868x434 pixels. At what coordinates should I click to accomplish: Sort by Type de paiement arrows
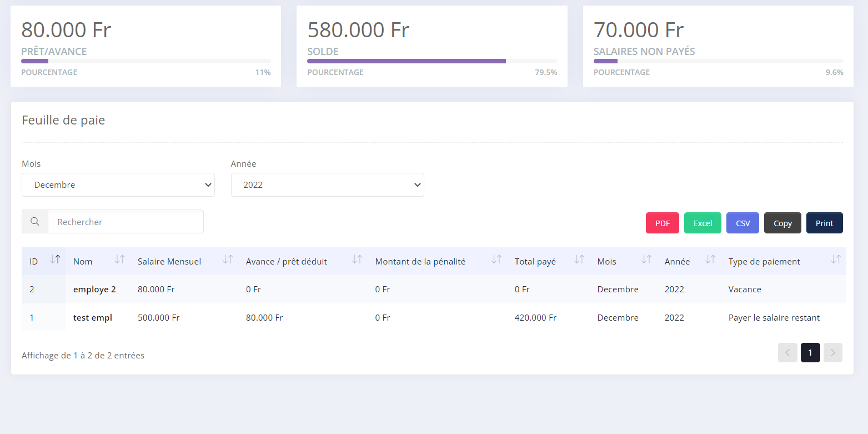[x=836, y=260]
